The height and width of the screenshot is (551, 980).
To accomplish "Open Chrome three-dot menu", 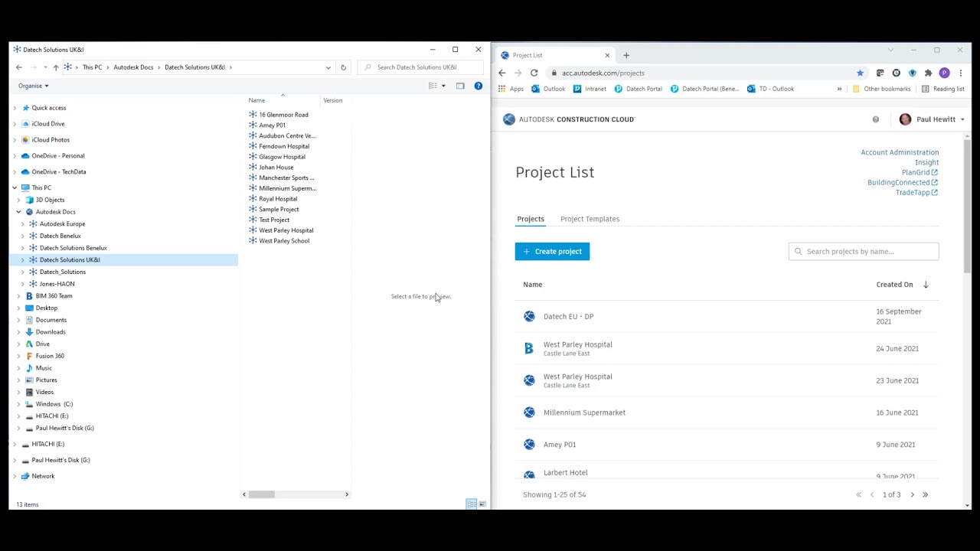I will 960,73.
